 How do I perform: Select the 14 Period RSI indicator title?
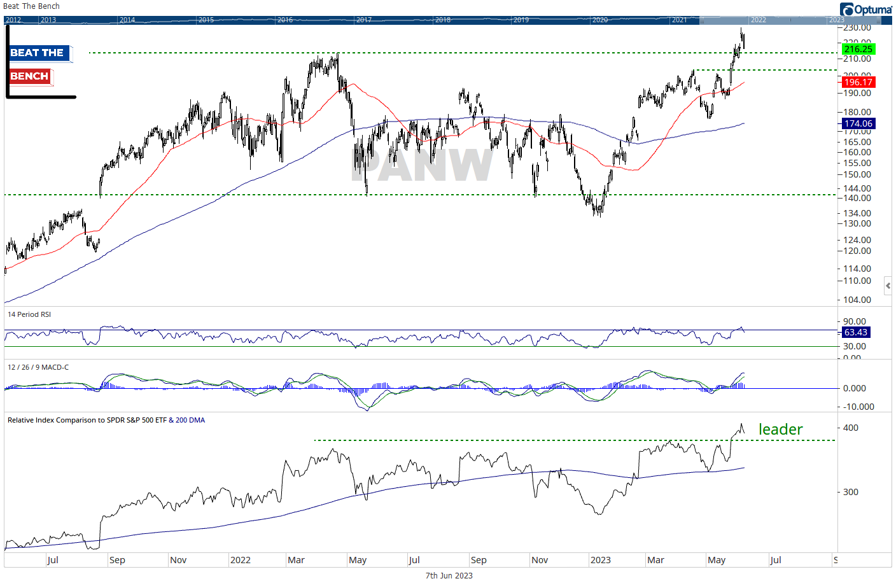[29, 314]
